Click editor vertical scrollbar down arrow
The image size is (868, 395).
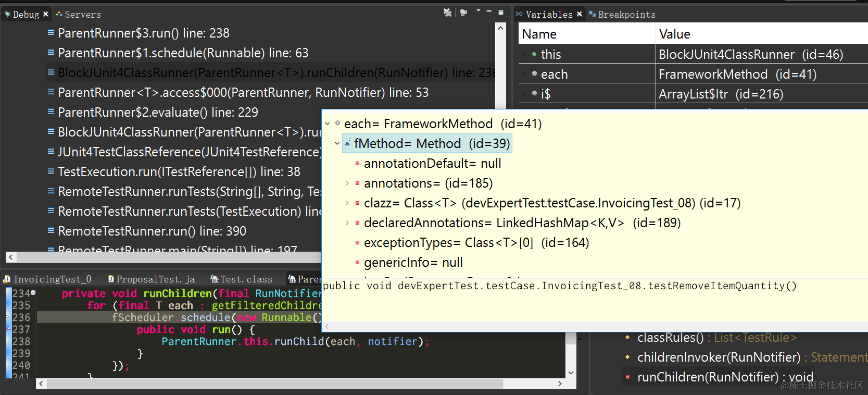[571, 373]
